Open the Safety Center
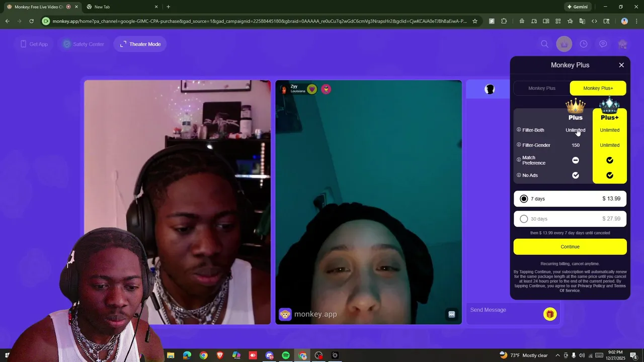 coord(84,44)
